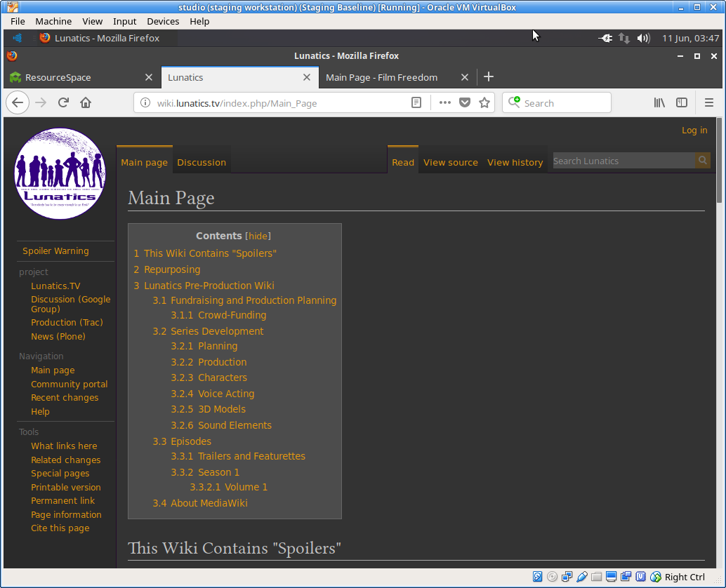Bookmark this page with the star icon
This screenshot has width=726, height=588.
[x=484, y=103]
